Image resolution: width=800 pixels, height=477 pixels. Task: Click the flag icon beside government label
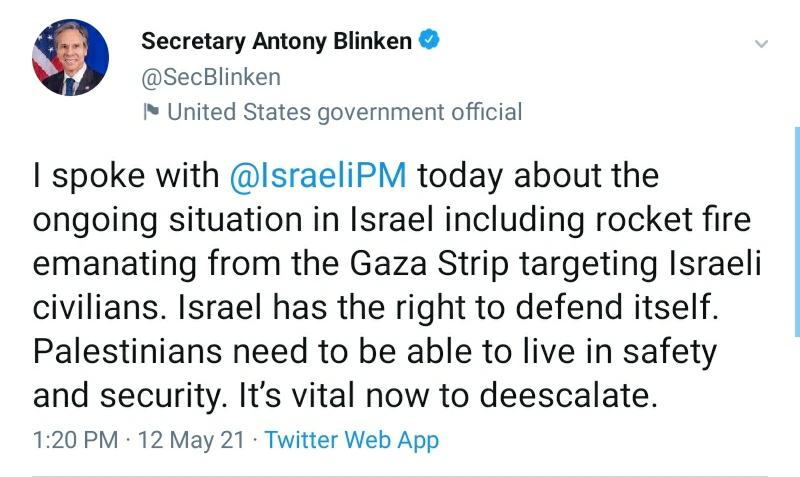(x=151, y=112)
